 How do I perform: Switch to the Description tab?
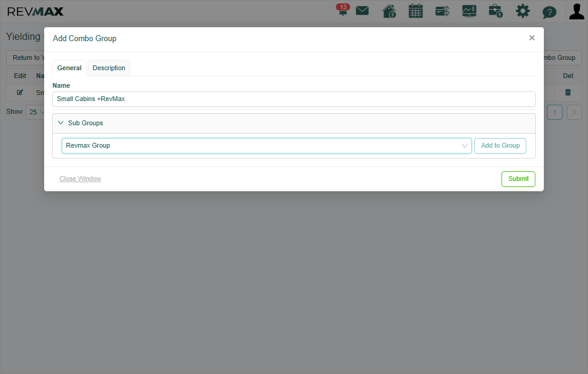109,68
